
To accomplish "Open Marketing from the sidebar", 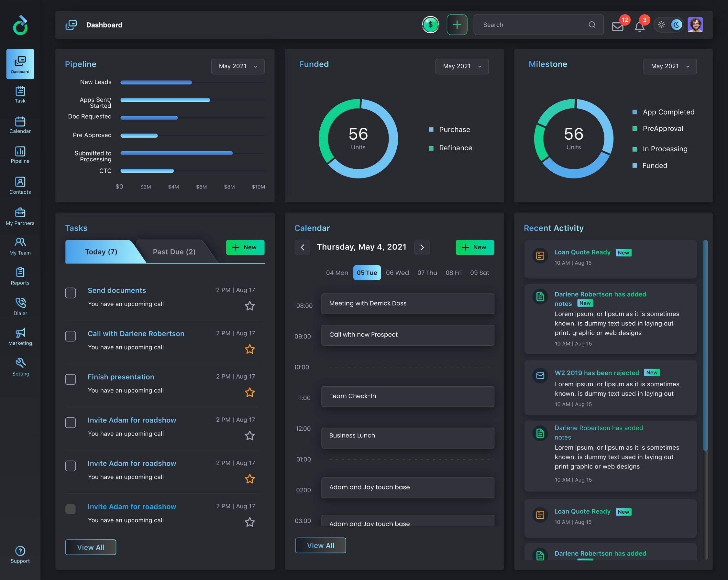I will pos(20,336).
